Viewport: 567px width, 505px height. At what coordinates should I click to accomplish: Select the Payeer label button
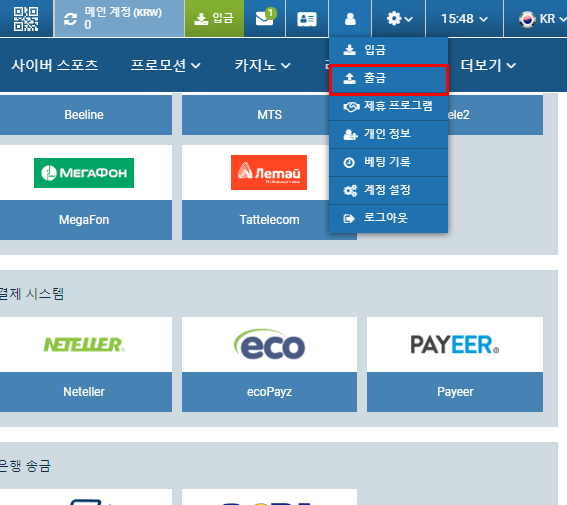(x=455, y=392)
